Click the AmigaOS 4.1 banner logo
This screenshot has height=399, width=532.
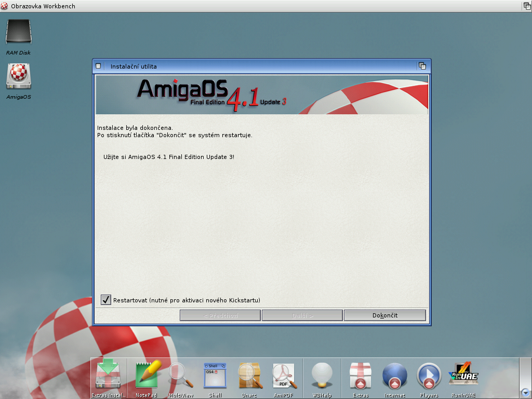tap(212, 95)
